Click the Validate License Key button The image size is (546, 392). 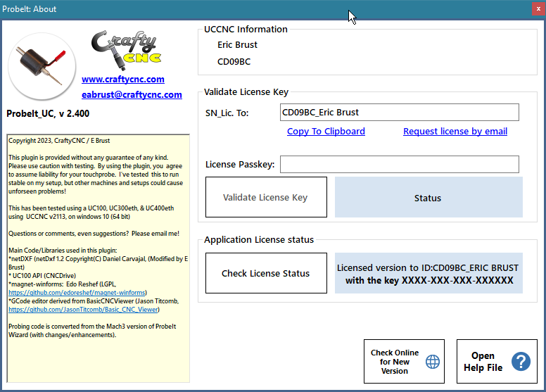click(x=266, y=197)
